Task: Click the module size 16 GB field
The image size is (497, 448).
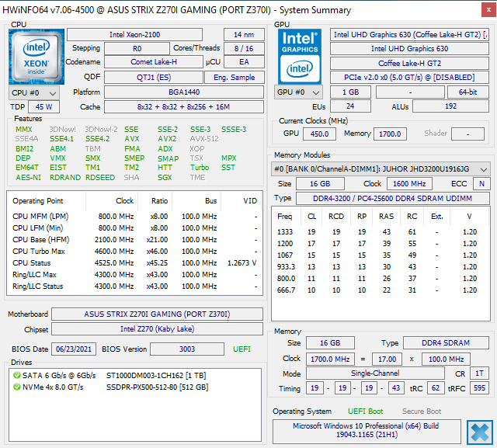Action: (x=320, y=184)
